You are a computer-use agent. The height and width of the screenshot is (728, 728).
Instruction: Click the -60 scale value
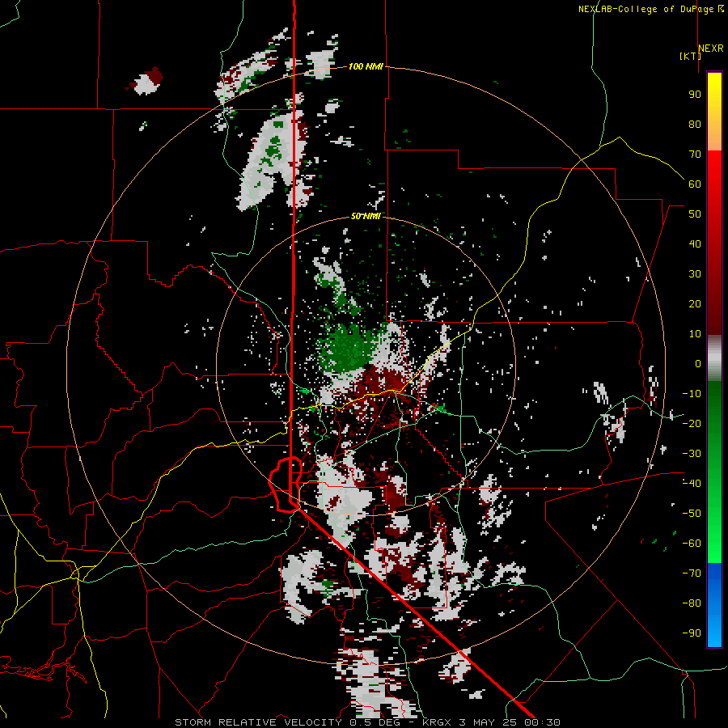[x=692, y=544]
